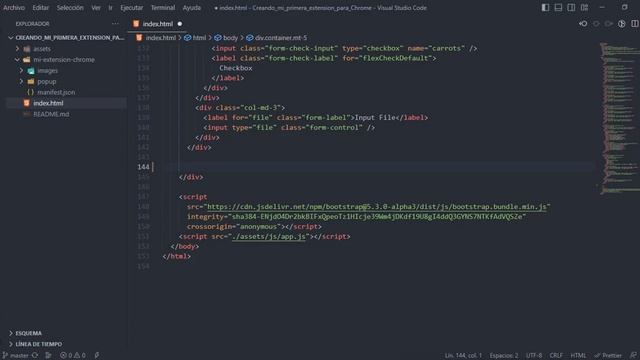Open the Ir menu
The height and width of the screenshot is (360, 640).
[x=110, y=8]
